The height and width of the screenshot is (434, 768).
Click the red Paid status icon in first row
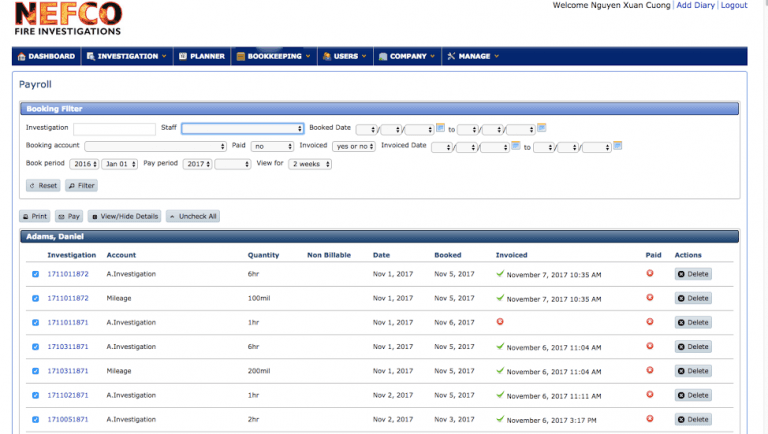pos(650,273)
